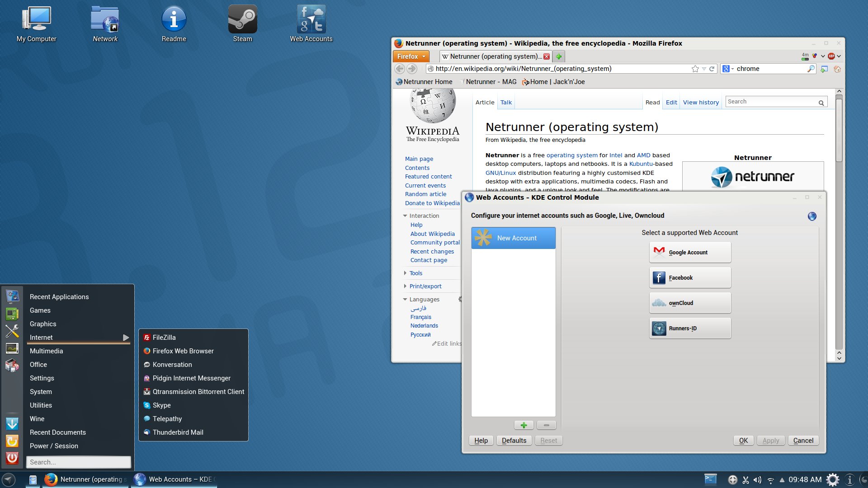Select New Account in the accounts list
This screenshot has height=488, width=868.
coord(513,238)
